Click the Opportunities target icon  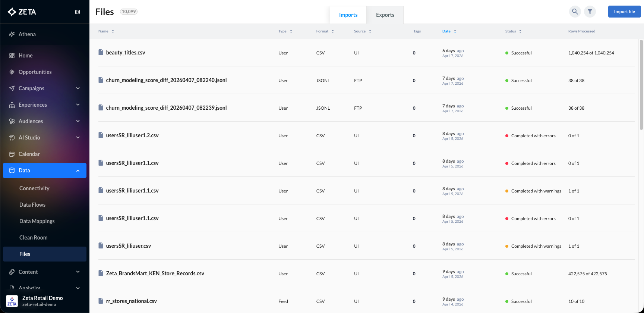[12, 72]
